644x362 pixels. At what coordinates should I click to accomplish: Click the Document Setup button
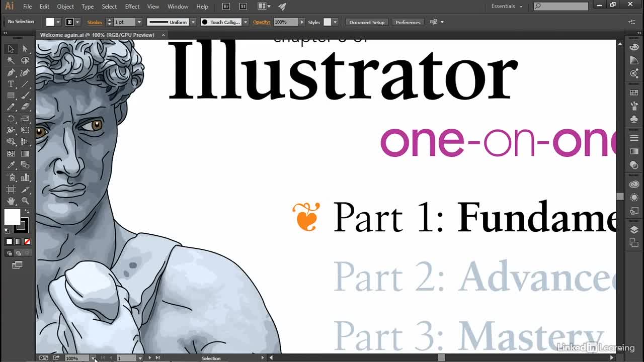367,22
